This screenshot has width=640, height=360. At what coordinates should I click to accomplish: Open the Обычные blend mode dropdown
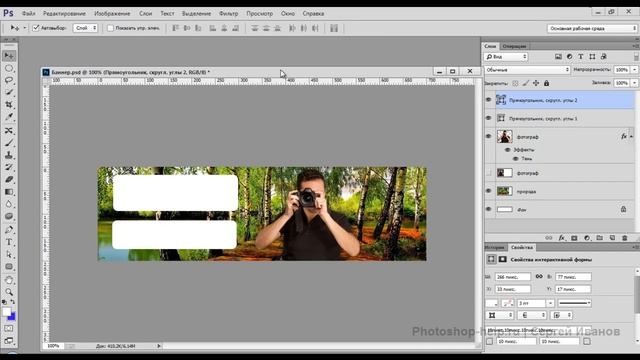tap(527, 70)
